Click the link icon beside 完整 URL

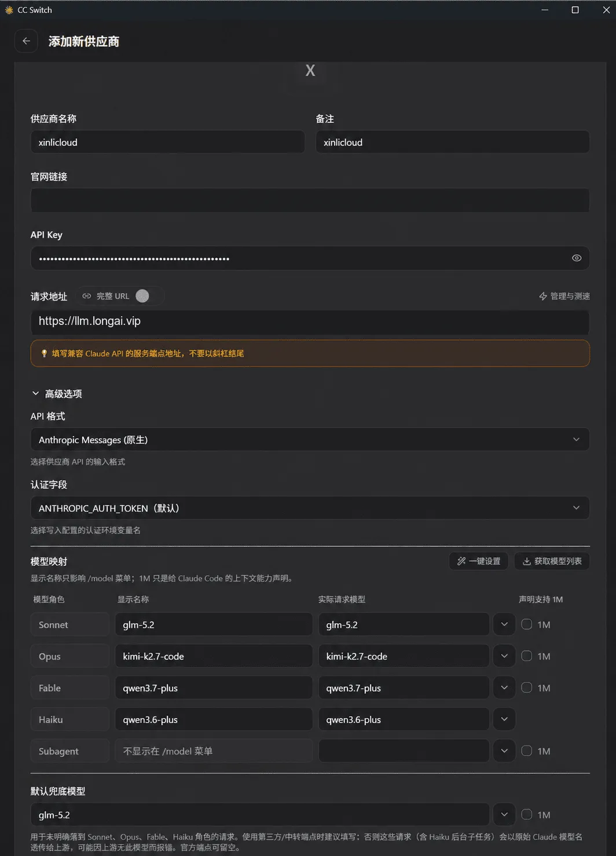87,296
